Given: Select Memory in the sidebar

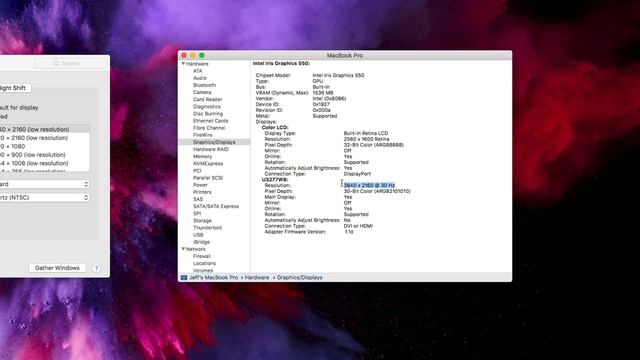Looking at the screenshot, I should pyautogui.click(x=202, y=156).
